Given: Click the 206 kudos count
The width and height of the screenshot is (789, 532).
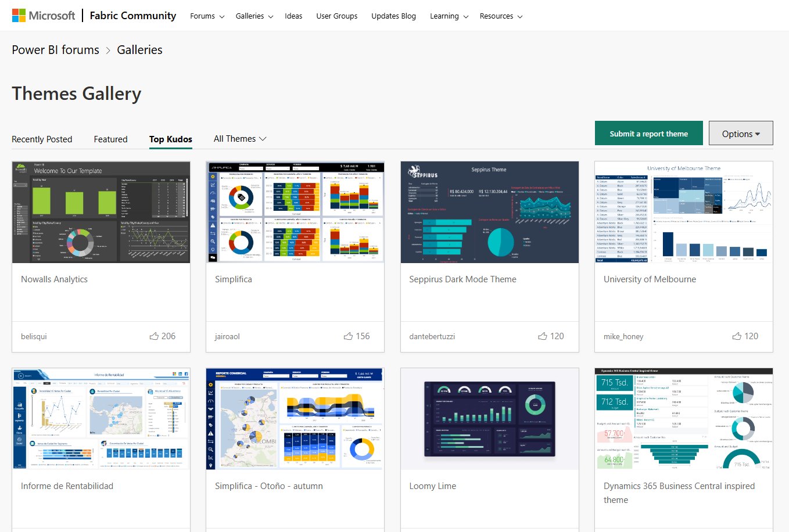Looking at the screenshot, I should point(168,336).
